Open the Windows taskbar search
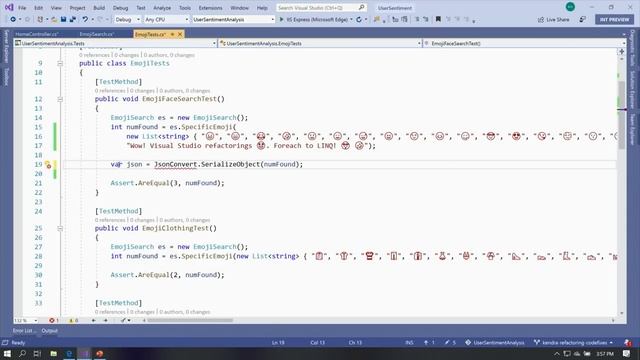This screenshot has height=360, width=640. 22,353
